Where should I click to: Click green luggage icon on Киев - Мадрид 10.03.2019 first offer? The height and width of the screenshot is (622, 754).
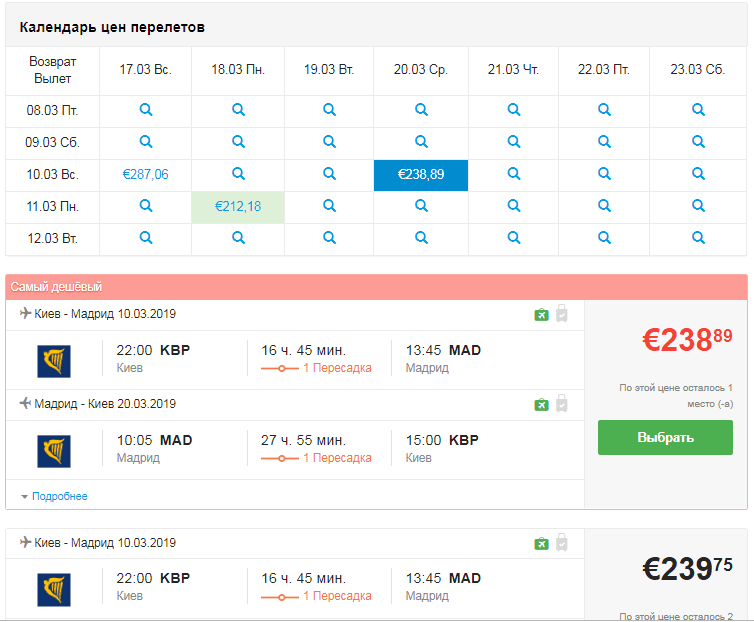point(541,315)
